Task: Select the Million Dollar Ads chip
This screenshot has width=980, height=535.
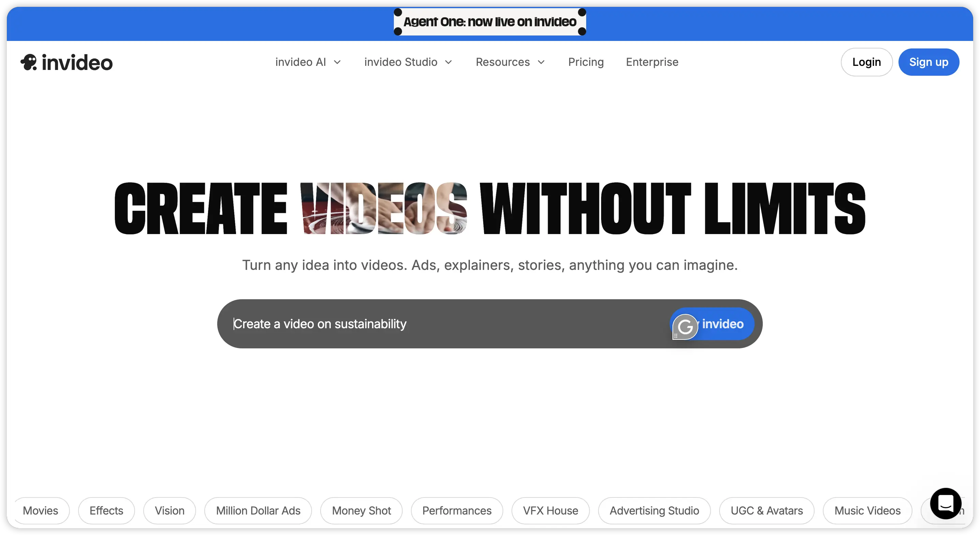Action: click(x=258, y=510)
